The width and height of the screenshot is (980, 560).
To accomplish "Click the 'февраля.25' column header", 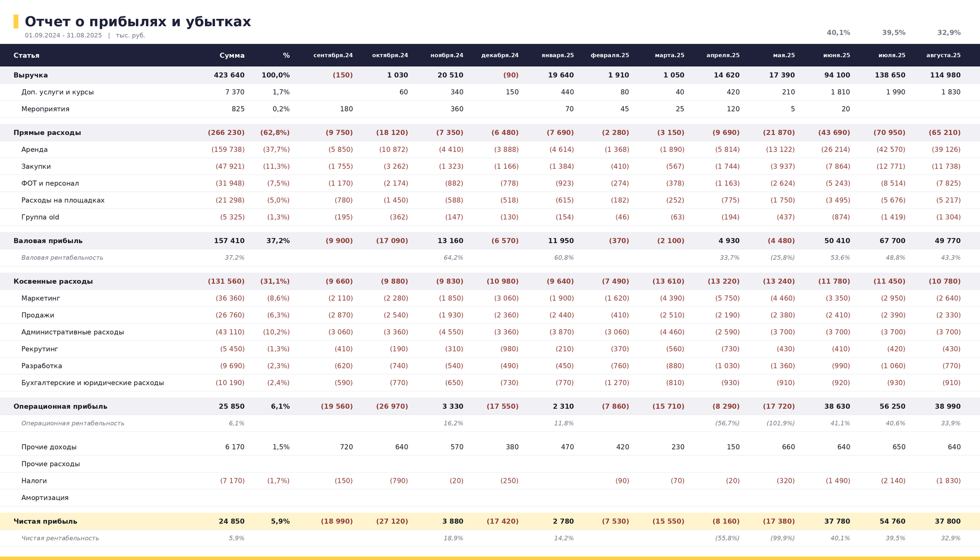I will [610, 55].
